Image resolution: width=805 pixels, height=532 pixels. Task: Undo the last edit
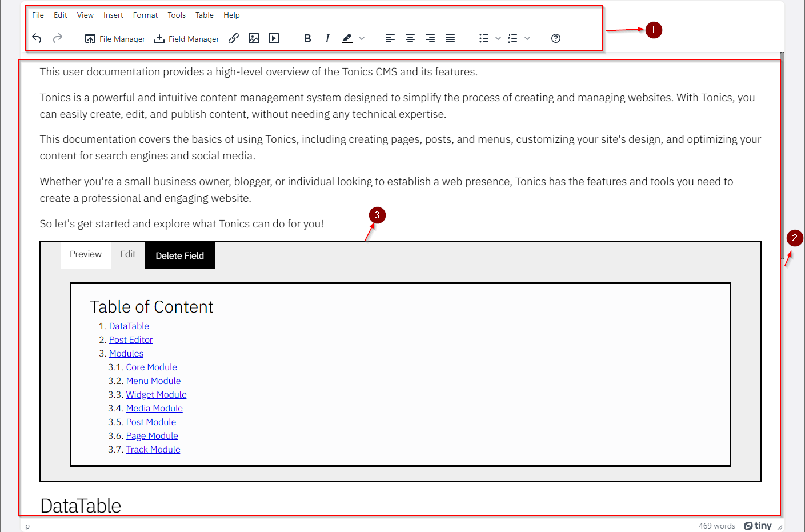37,38
